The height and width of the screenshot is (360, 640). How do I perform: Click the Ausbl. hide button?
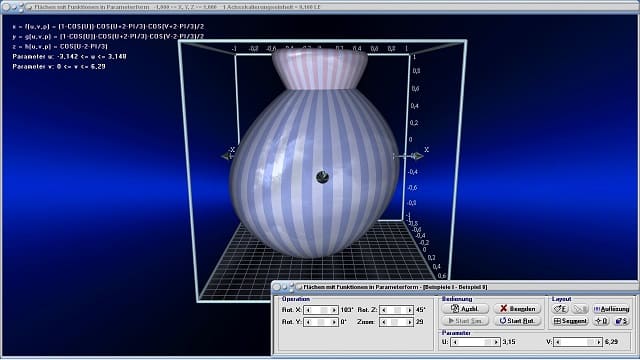pos(465,309)
